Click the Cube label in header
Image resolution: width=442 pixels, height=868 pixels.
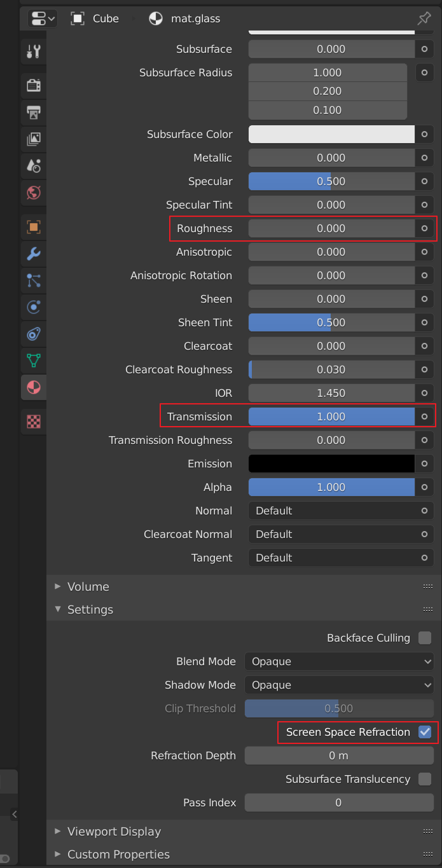point(106,18)
